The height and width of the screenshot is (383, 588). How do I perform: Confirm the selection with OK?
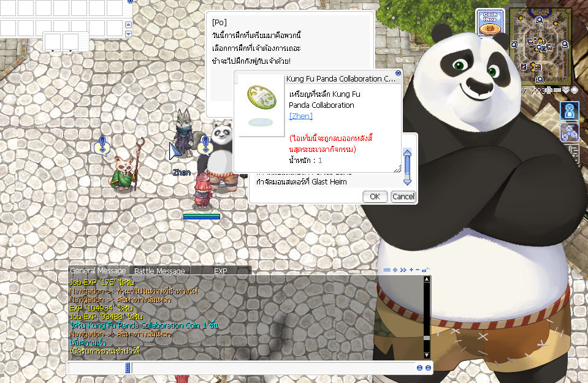375,196
